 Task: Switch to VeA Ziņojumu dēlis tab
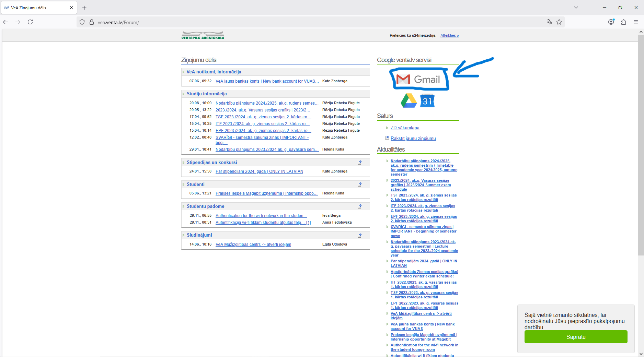(39, 8)
